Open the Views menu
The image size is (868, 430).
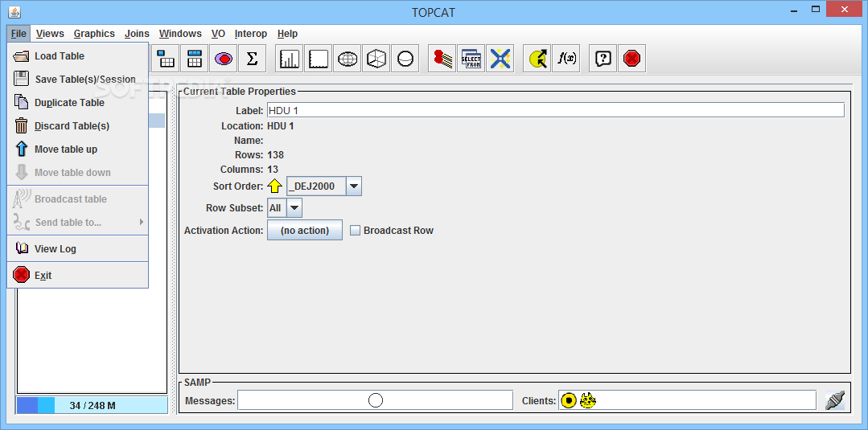[50, 34]
